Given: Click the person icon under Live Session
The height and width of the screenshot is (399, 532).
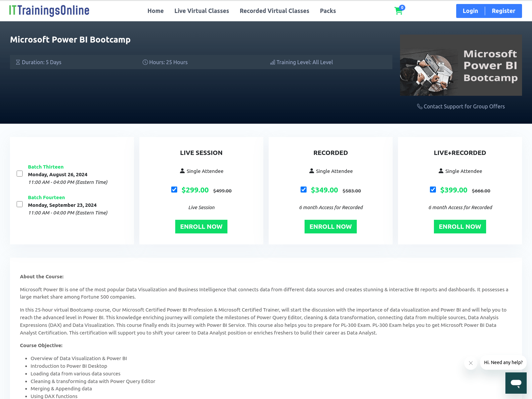Looking at the screenshot, I should tap(182, 171).
